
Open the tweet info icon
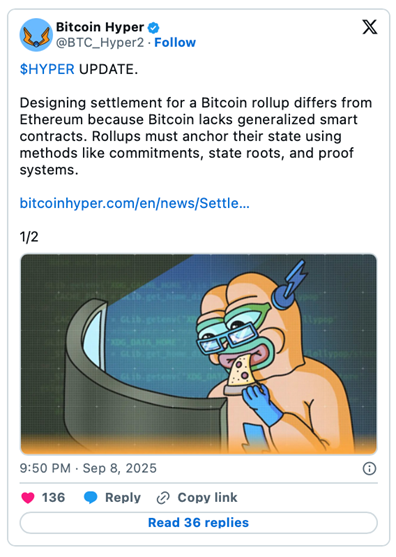pos(369,469)
